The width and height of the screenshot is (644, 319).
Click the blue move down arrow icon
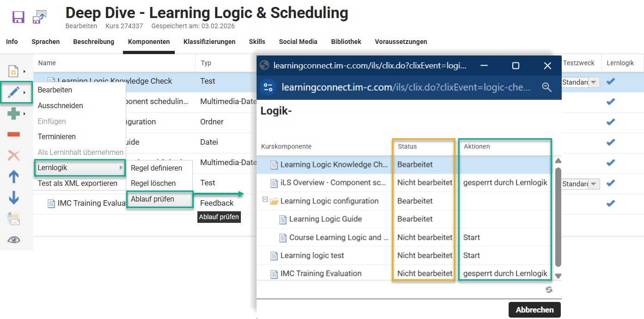click(14, 197)
